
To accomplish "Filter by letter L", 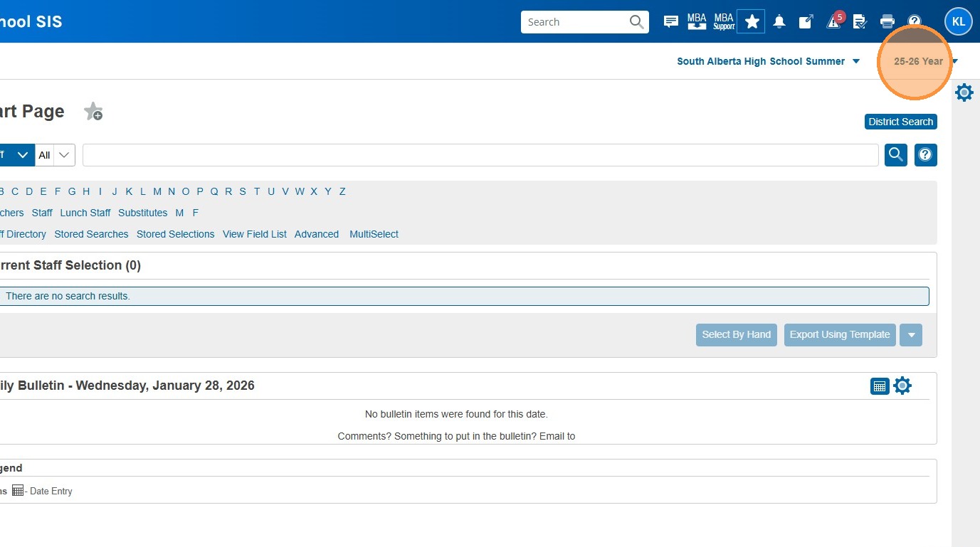I will [143, 191].
